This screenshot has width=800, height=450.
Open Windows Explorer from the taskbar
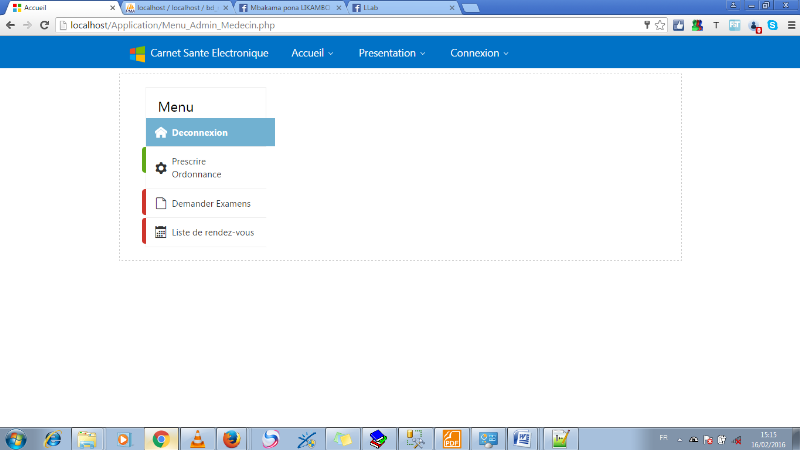pos(87,439)
